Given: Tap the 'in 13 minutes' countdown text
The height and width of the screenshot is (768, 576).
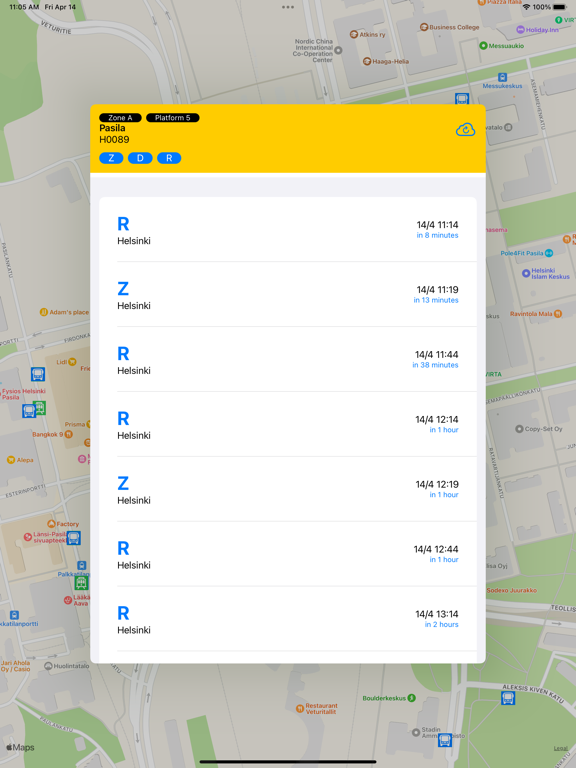Looking at the screenshot, I should pos(436,300).
